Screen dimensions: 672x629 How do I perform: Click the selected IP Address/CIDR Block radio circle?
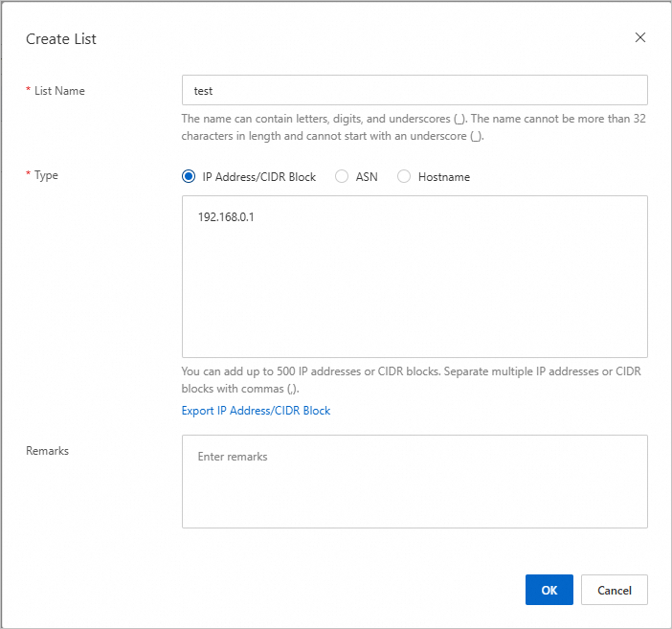point(188,176)
